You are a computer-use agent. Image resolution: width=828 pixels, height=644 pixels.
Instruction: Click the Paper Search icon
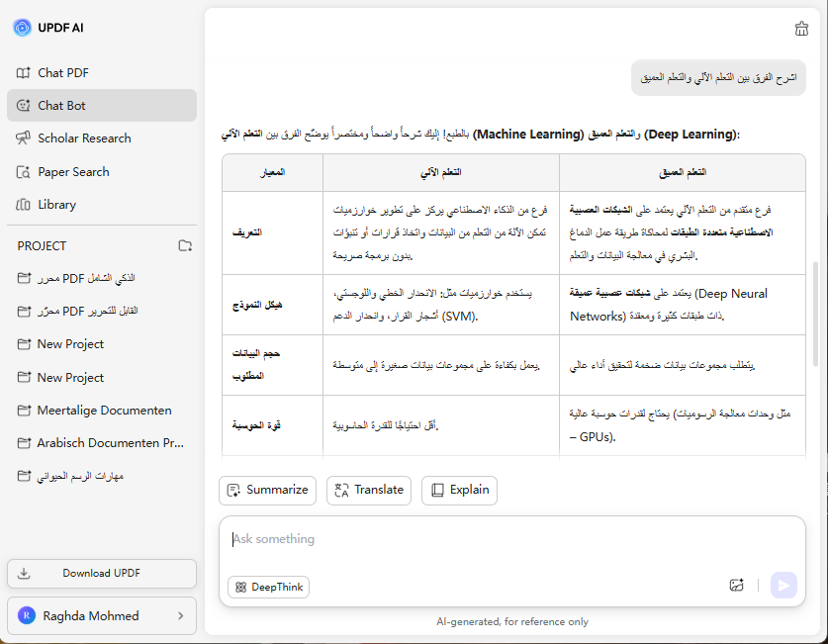[24, 172]
